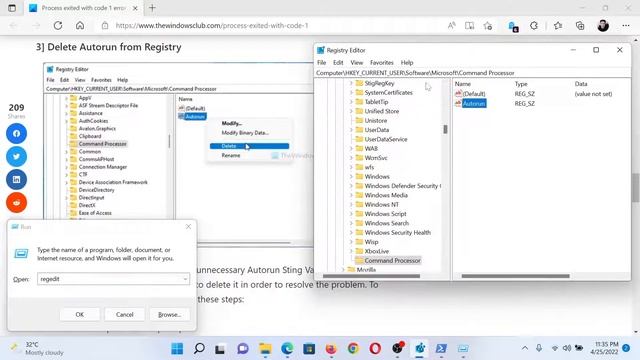The height and width of the screenshot is (360, 640).
Task: Open browser extensions puzzle icon
Action: (534, 25)
